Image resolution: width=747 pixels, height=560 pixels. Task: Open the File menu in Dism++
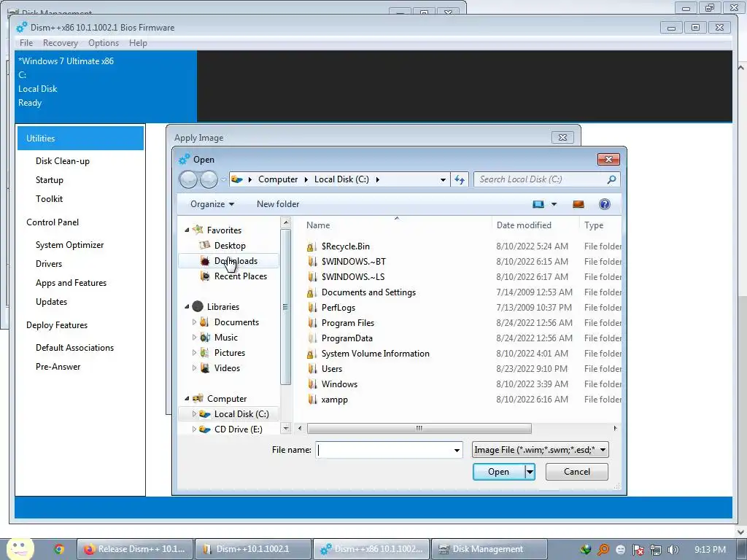tap(26, 43)
